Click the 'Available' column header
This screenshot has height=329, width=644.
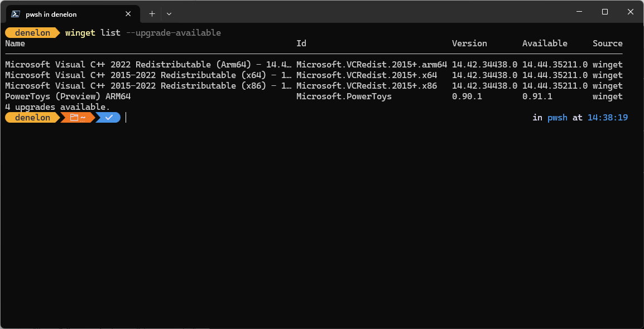tap(545, 43)
